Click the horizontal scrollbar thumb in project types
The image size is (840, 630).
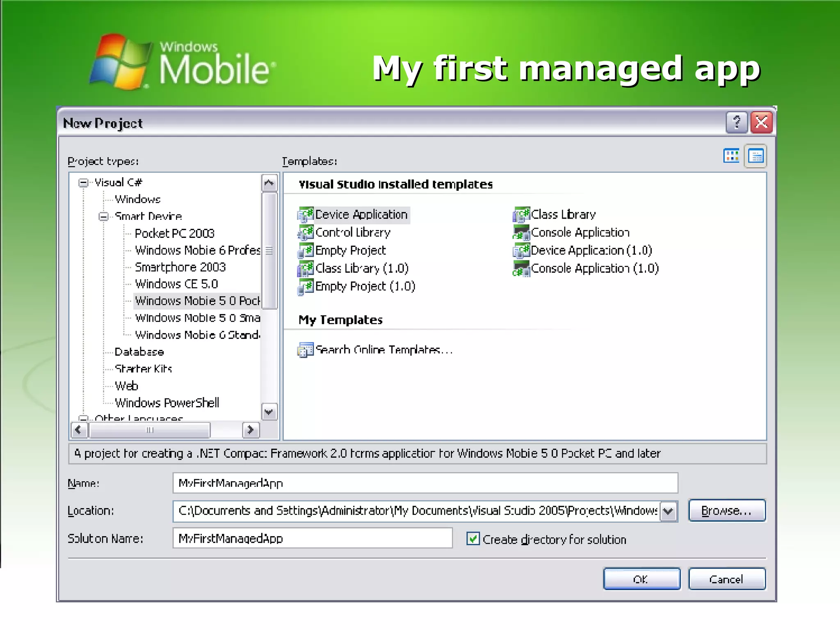[x=150, y=430]
